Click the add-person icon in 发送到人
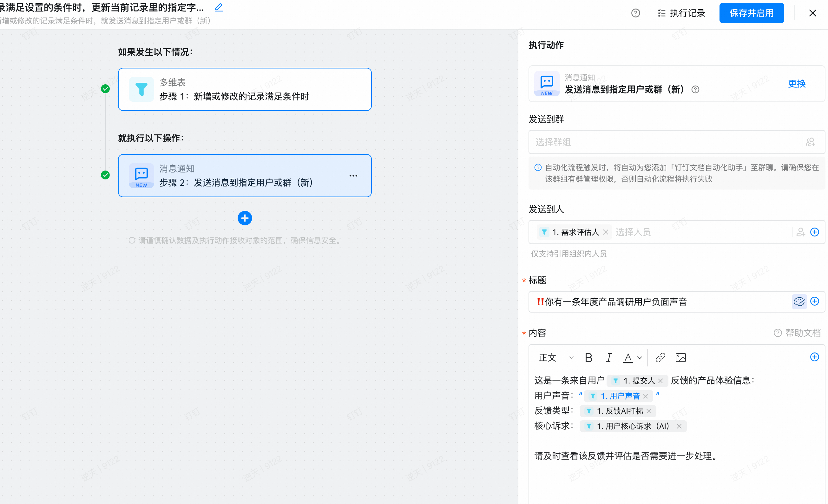This screenshot has height=504, width=828. tap(800, 232)
